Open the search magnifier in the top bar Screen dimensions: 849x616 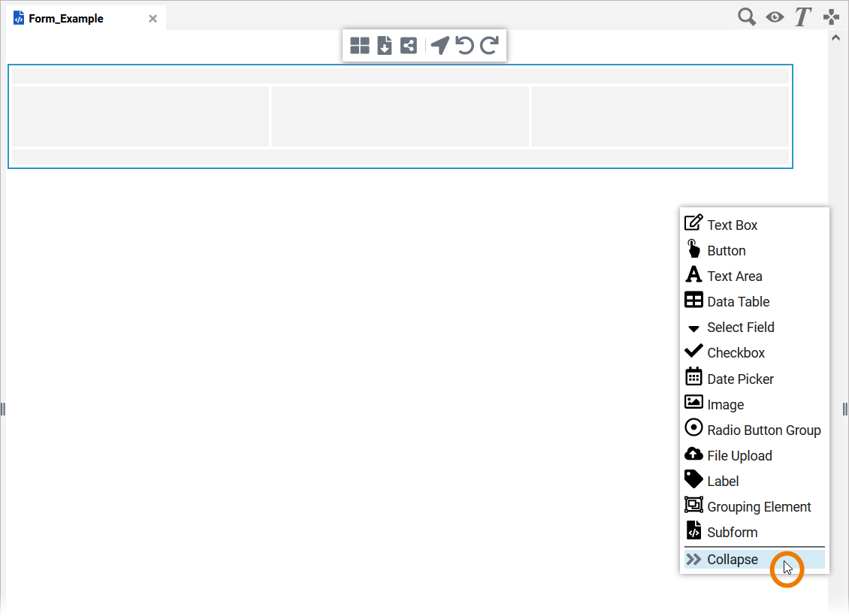coord(747,16)
